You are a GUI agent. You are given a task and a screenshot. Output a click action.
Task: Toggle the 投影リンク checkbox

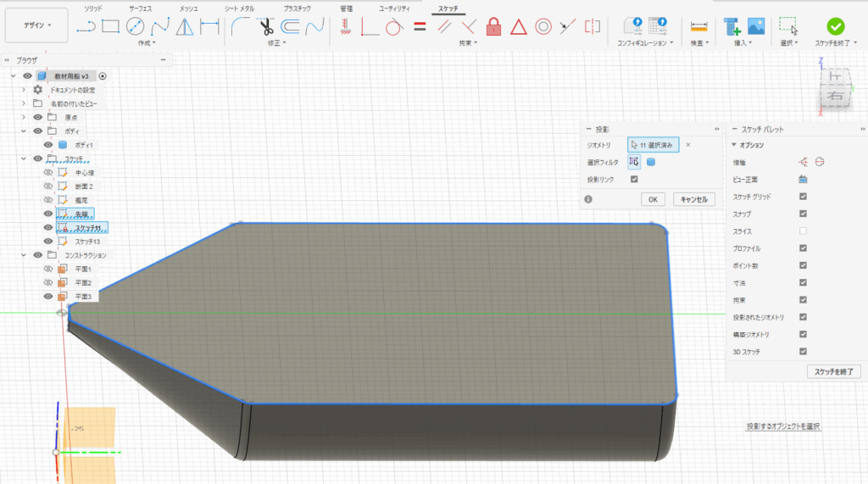coord(633,179)
